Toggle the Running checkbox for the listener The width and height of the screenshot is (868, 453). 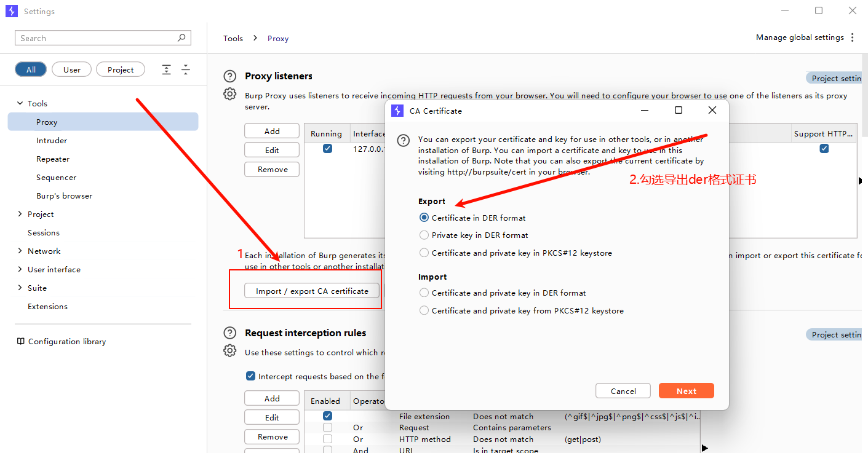327,149
